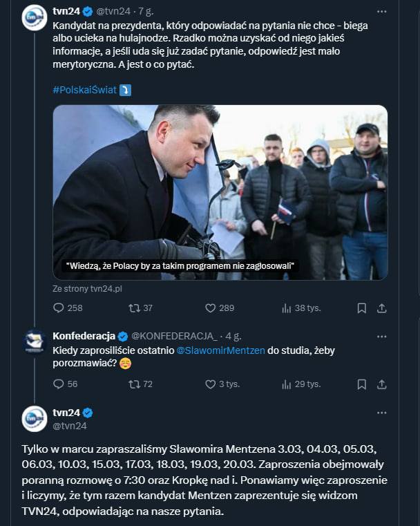Reply to the Konfederacja tweet with 56 replies
The width and height of the screenshot is (420, 526).
[58, 384]
